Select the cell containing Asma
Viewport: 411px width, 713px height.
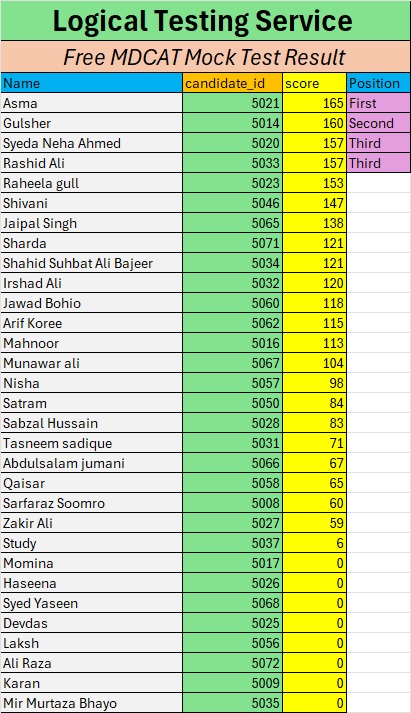click(92, 103)
